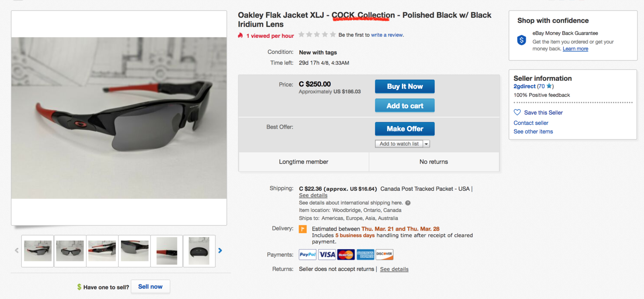Viewport: 644px width, 299px height.
Task: Select the first sunglasses thumbnail
Action: pos(38,251)
